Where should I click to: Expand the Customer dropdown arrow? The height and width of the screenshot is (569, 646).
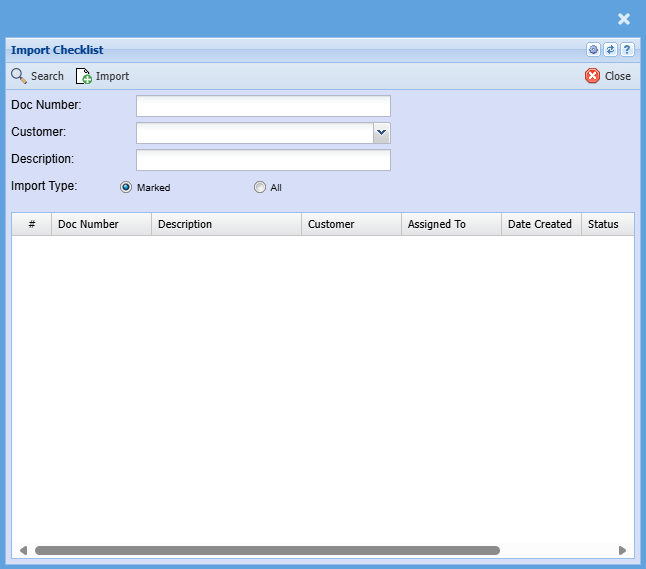pos(381,132)
